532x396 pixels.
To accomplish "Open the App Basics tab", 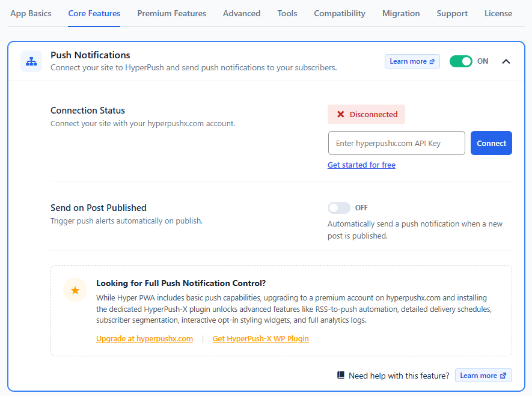I will (x=31, y=14).
